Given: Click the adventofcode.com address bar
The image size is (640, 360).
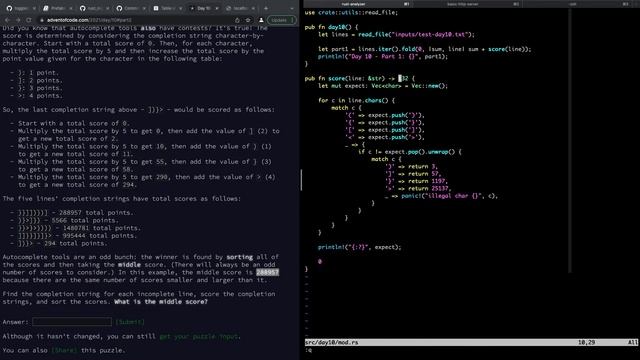Looking at the screenshot, I should (x=139, y=20).
